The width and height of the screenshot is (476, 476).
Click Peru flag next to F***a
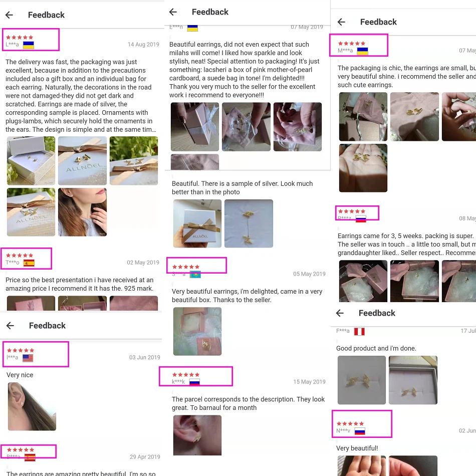point(359,332)
